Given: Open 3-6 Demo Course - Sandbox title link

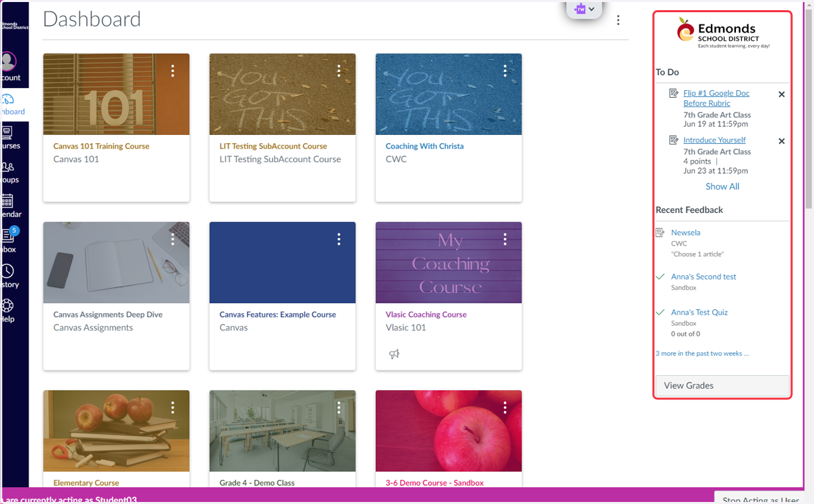Looking at the screenshot, I should (435, 483).
